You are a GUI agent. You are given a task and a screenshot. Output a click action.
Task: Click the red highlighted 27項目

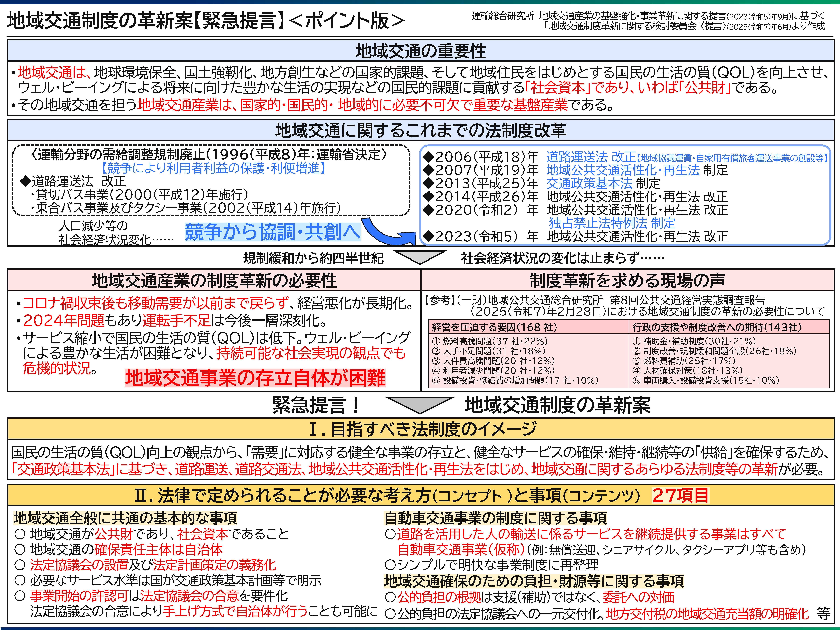click(x=681, y=496)
